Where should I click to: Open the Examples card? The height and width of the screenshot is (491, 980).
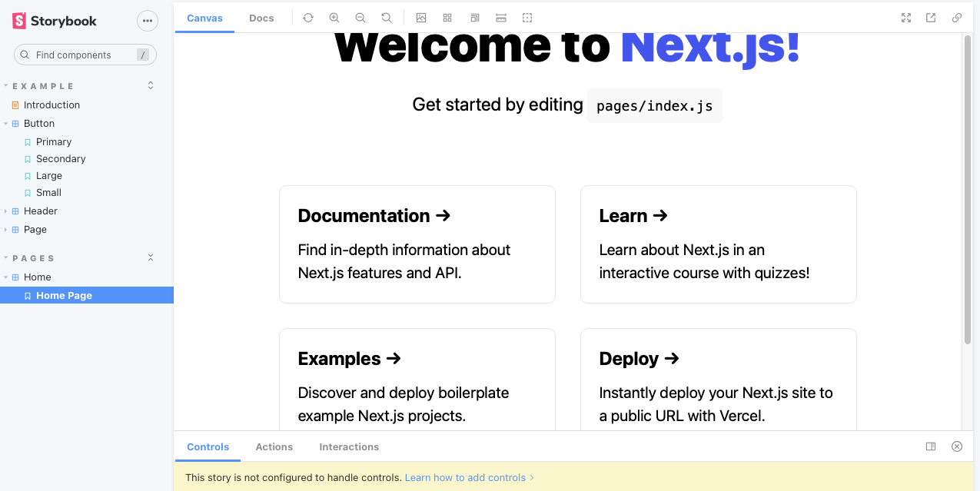[417, 380]
